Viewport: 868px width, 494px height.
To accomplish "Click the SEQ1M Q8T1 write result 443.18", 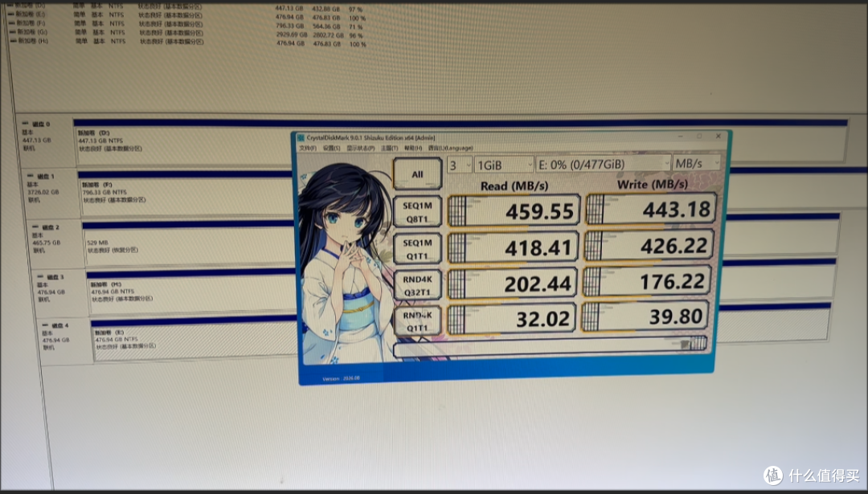I will [x=651, y=209].
